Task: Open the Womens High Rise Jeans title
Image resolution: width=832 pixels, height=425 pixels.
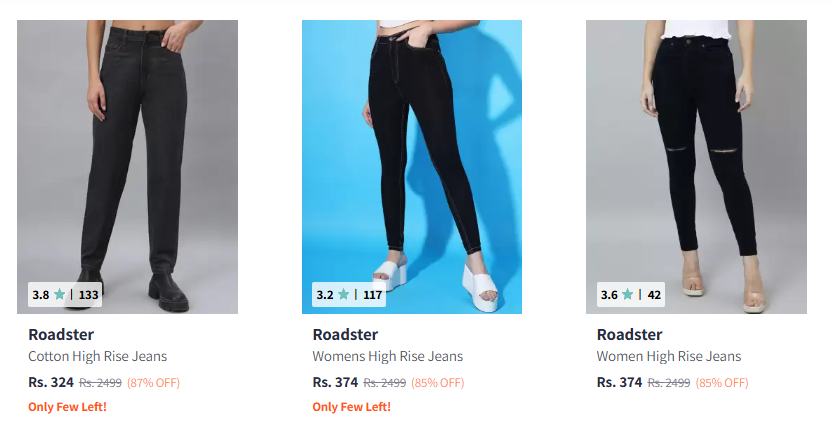Action: click(x=388, y=356)
